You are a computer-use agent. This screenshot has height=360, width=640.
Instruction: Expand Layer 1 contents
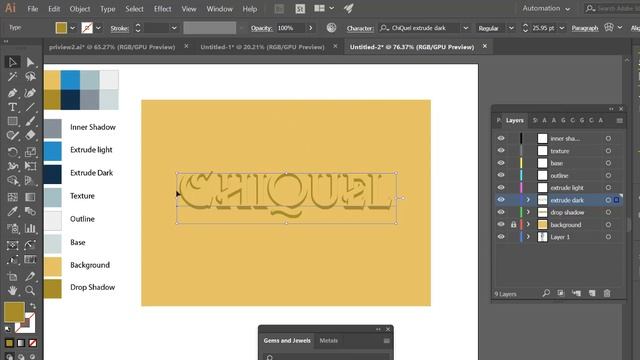tap(528, 237)
